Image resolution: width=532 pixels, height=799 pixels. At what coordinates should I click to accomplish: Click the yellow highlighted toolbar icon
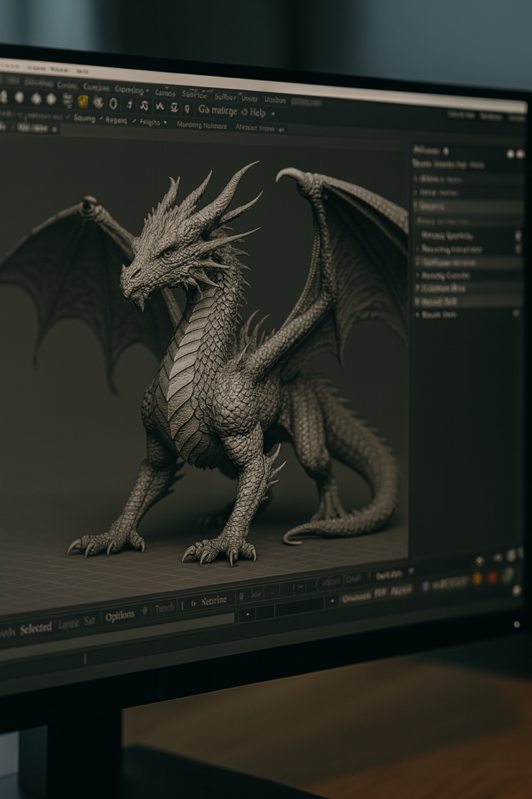83,102
